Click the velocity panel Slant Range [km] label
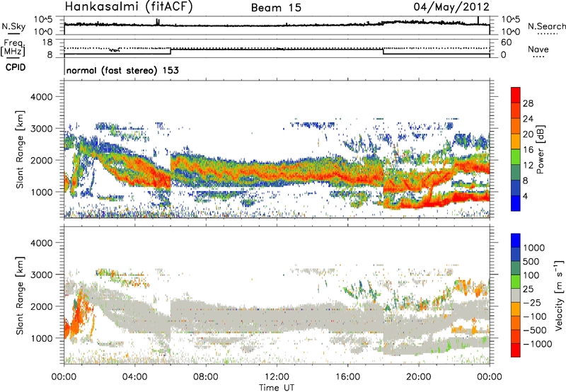 (20, 296)
